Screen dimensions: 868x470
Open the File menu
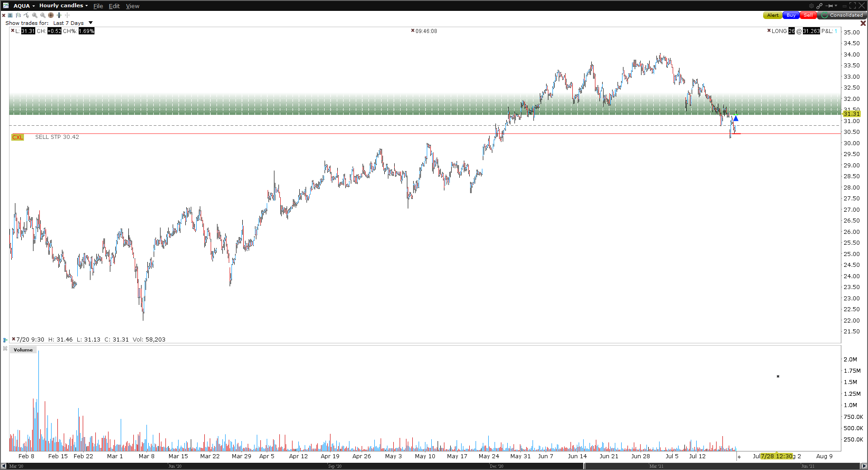click(x=98, y=6)
